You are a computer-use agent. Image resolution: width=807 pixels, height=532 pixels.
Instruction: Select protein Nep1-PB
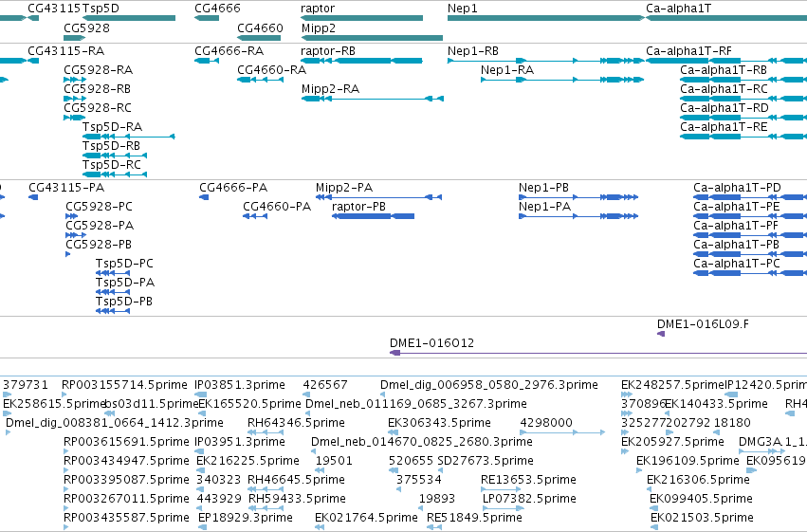(x=543, y=188)
